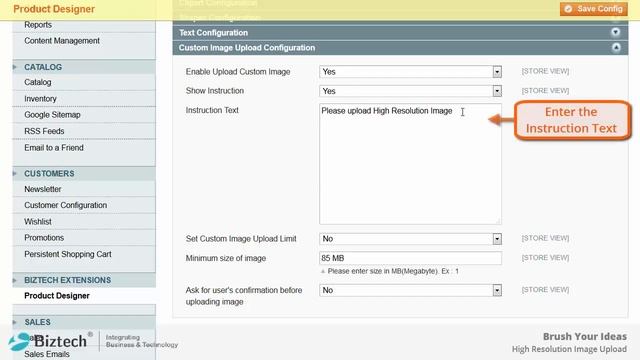Click inside the Instruction Text textarea
The image size is (640, 360).
coord(410,164)
